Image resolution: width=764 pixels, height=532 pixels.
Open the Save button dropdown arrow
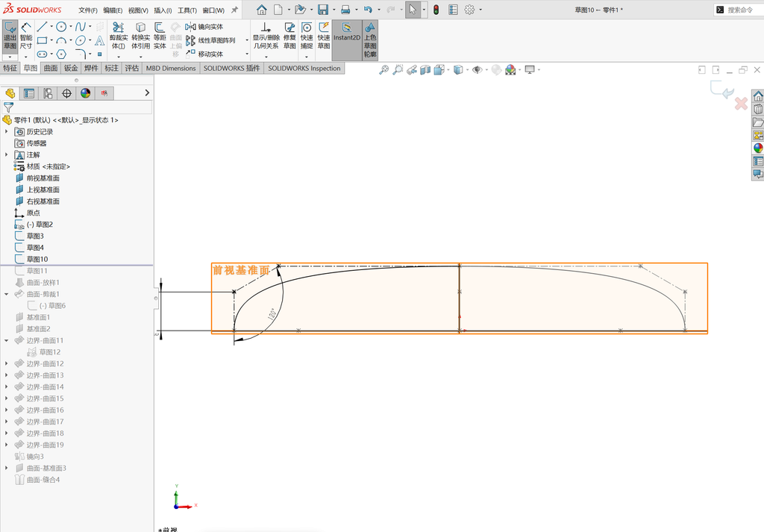(334, 10)
